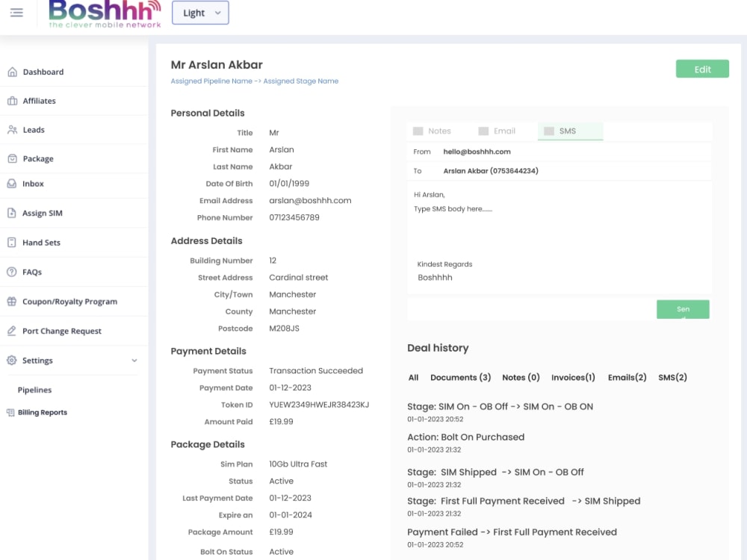The height and width of the screenshot is (560, 747).
Task: Click 'Stage: SIM On - OB Off -> SIM On - OB ON' entry
Action: coord(500,407)
